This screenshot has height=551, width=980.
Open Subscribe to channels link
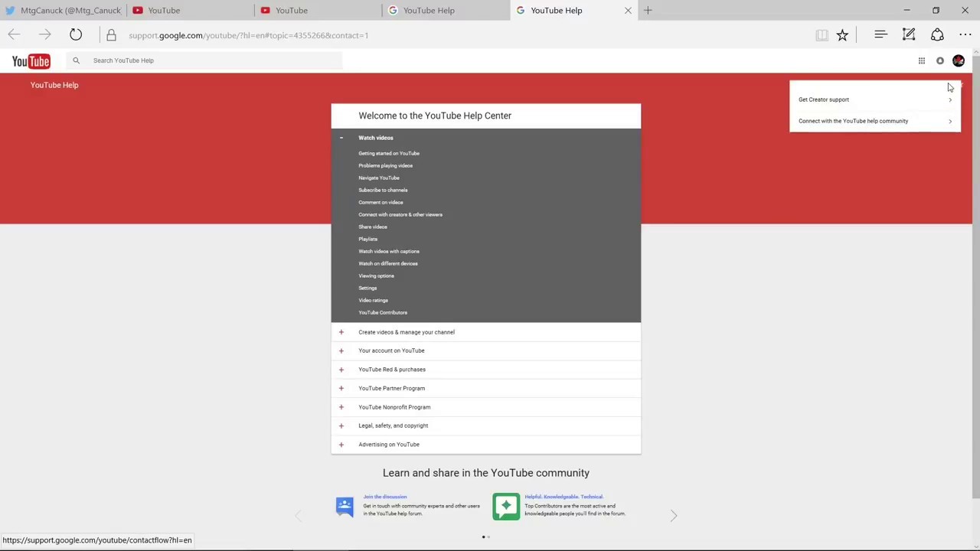coord(383,190)
